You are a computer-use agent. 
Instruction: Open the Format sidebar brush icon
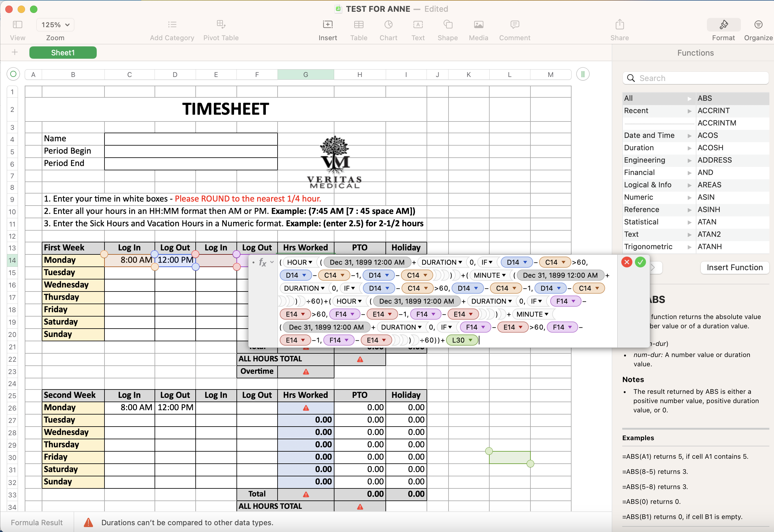[x=723, y=25]
